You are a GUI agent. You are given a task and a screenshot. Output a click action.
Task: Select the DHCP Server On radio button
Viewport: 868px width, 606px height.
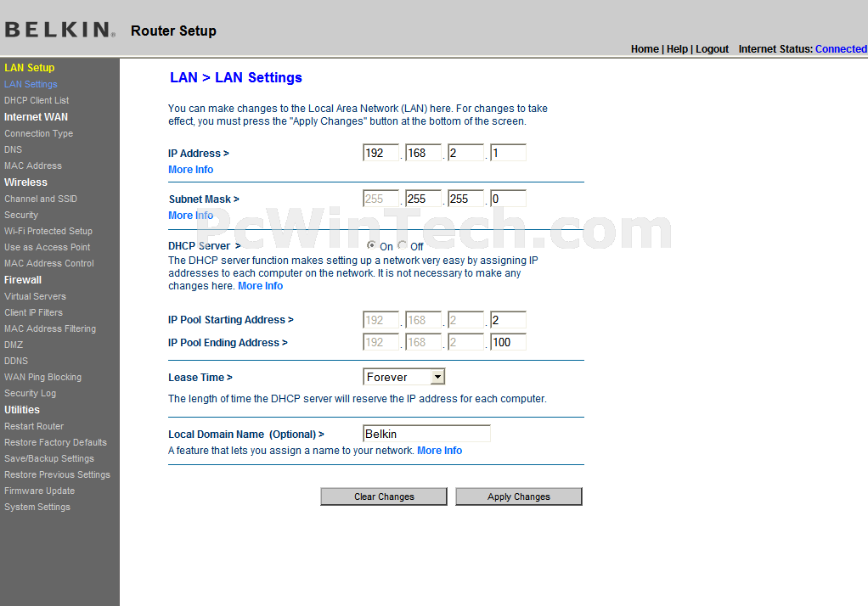click(371, 245)
